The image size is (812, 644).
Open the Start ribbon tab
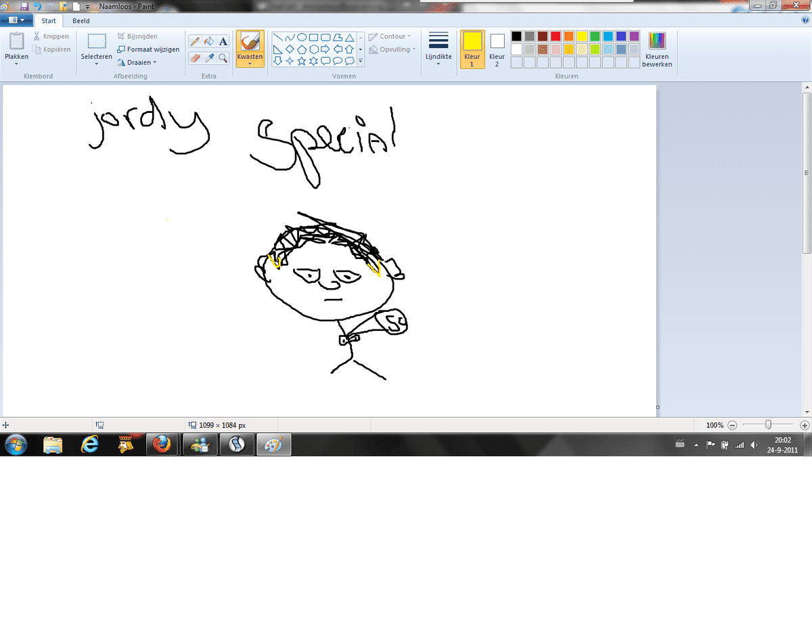pos(49,21)
